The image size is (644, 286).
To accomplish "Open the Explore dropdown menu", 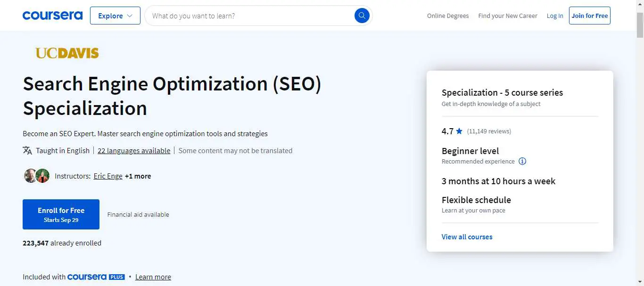I will [x=115, y=16].
